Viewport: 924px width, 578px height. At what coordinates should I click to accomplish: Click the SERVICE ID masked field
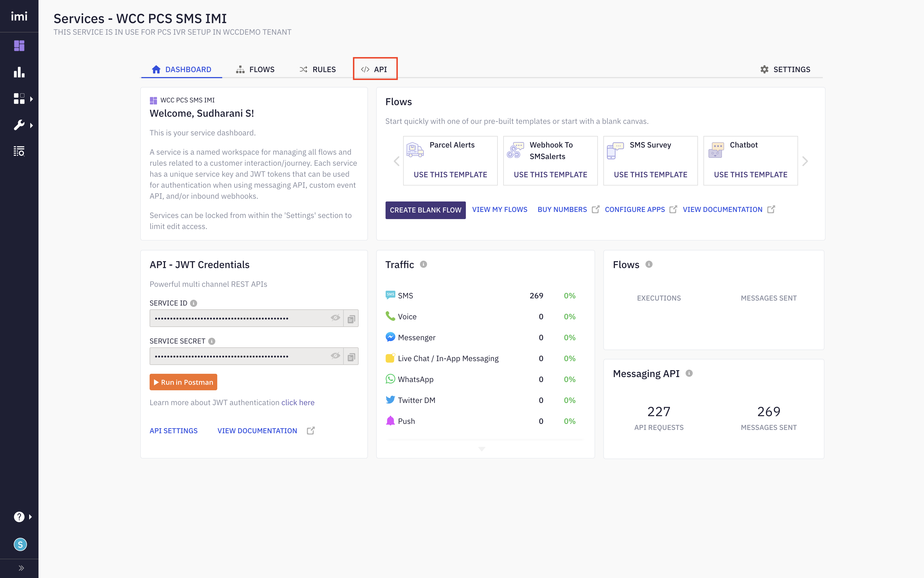(246, 318)
